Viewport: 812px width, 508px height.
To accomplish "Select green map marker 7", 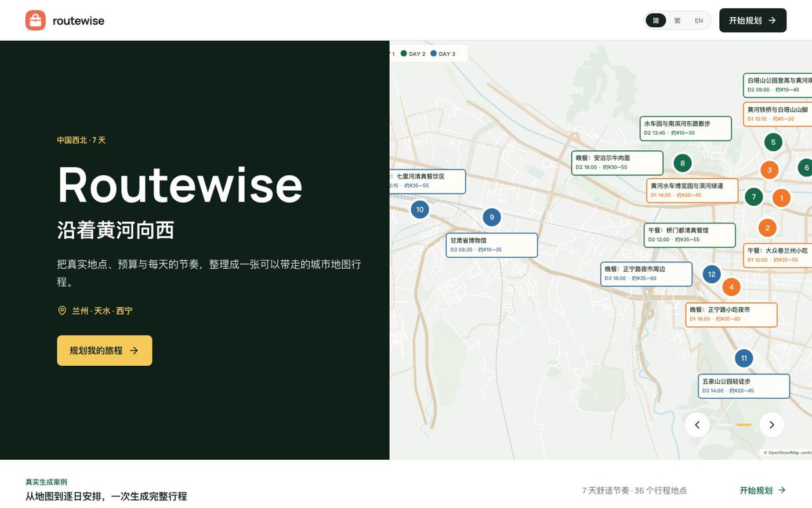I will (754, 197).
